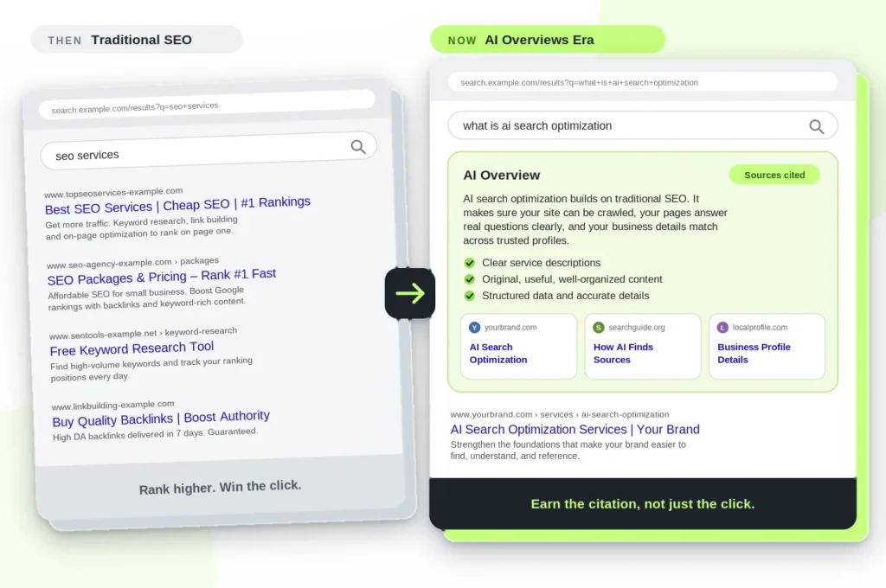Open Buy Quality Backlinks result link
The width and height of the screenshot is (886, 588).
(161, 419)
